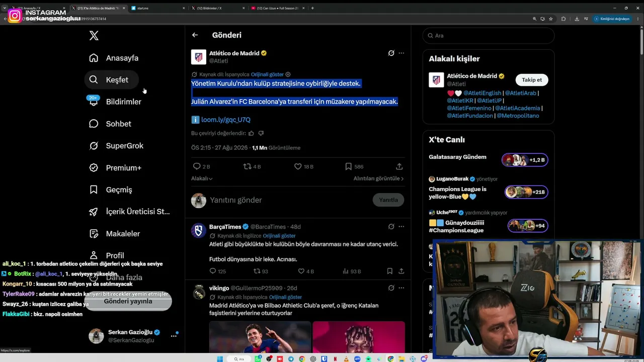
Task: Click the translation settings gear icon
Action: click(x=288, y=74)
